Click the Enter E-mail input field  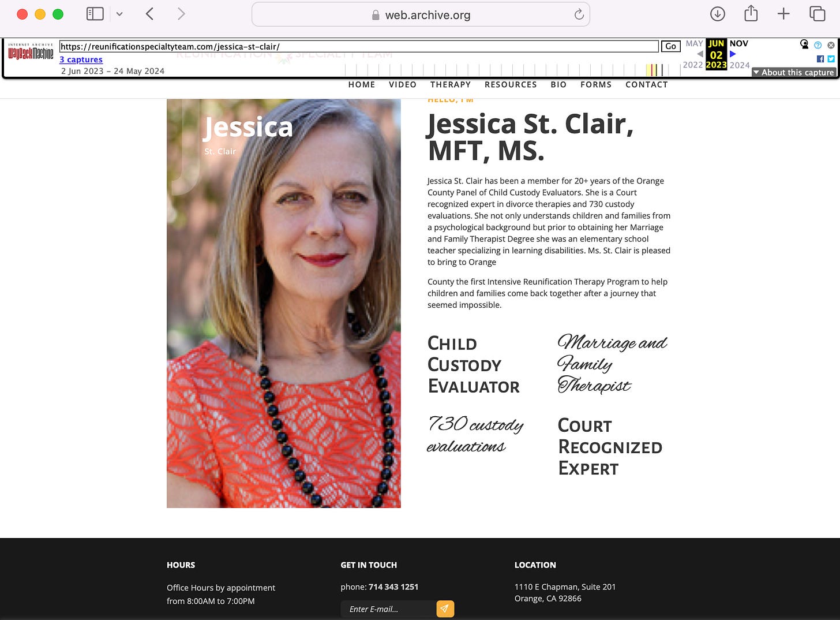pos(388,609)
